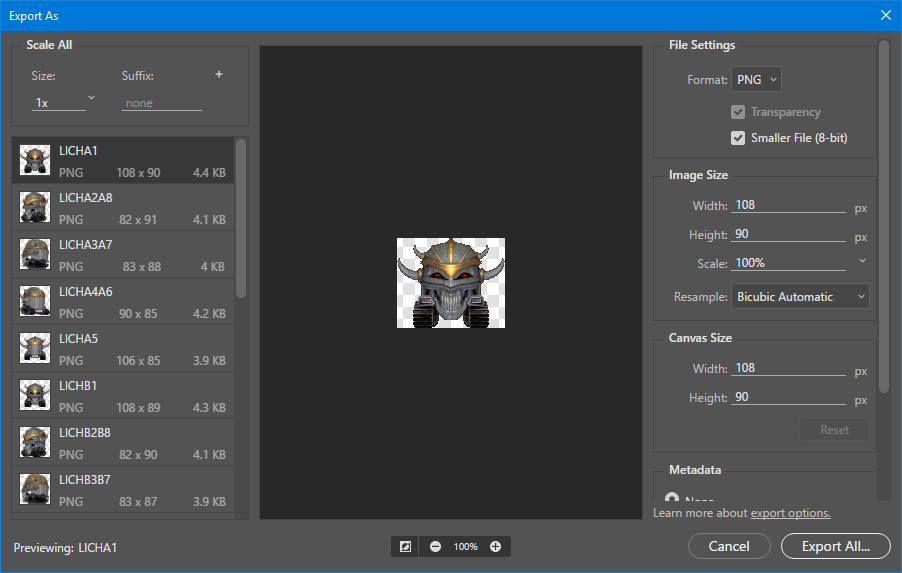Image resolution: width=902 pixels, height=573 pixels.
Task: Click the Canvas Size Height field
Action: click(788, 397)
